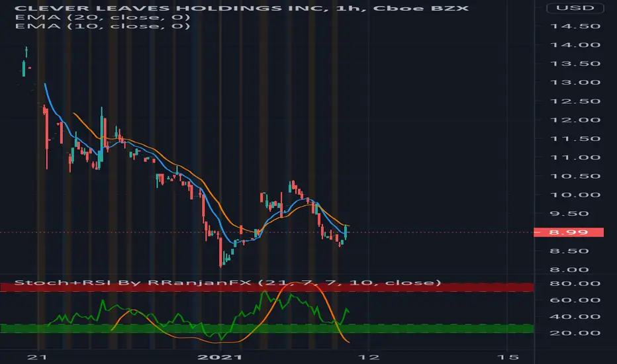
Task: Click the 12.50 price axis label
Action: [575, 101]
